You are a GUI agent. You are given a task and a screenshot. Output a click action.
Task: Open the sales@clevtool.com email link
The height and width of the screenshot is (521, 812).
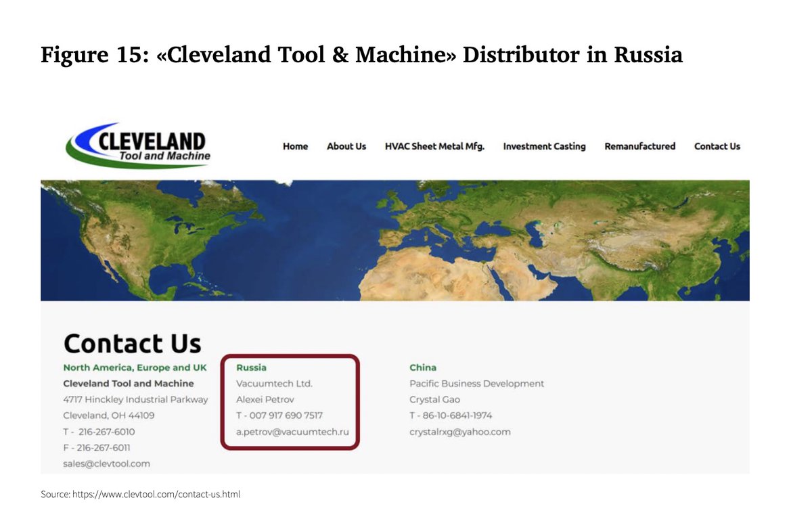pyautogui.click(x=106, y=464)
